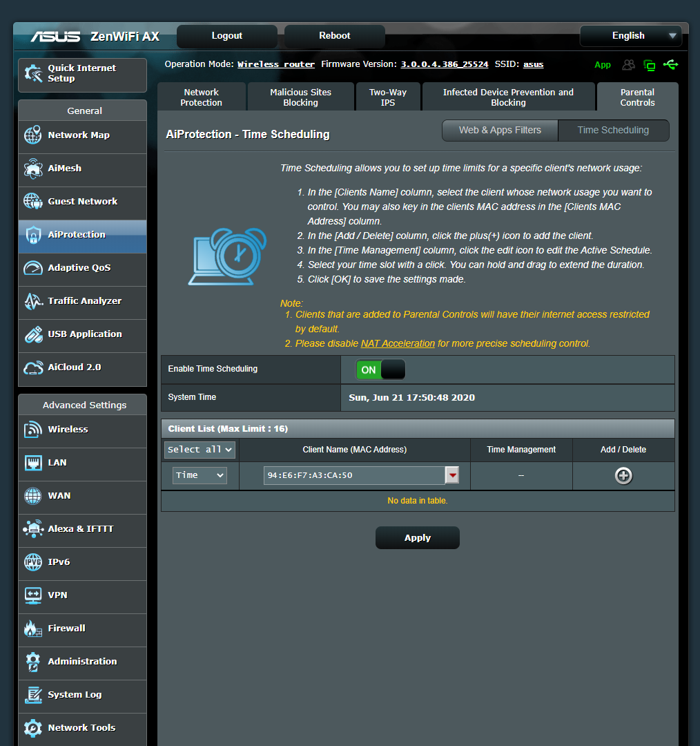This screenshot has height=746, width=700.
Task: Click the Traffic Analyzer waveform icon
Action: pyautogui.click(x=33, y=301)
